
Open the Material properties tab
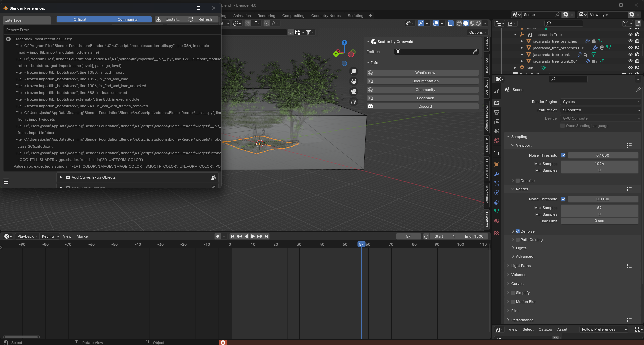pos(497,221)
